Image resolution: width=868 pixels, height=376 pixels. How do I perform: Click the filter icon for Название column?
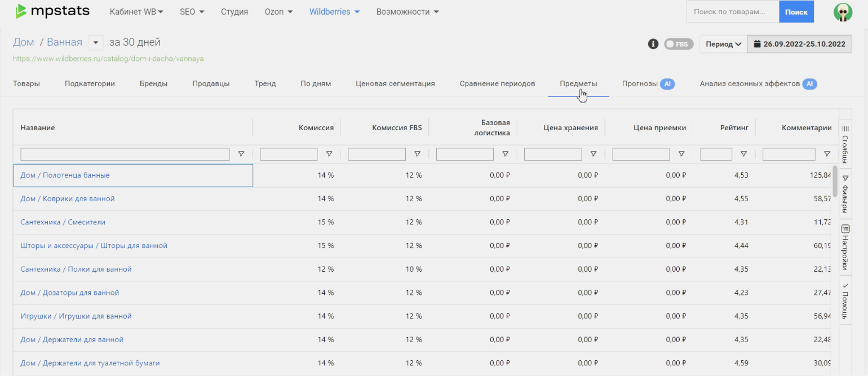pyautogui.click(x=241, y=154)
